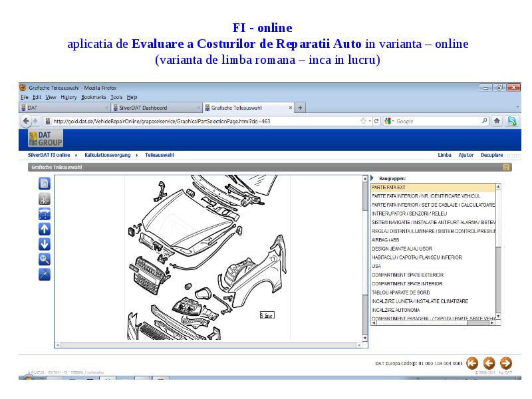The height and width of the screenshot is (399, 532).
Task: Open the Tools menu
Action: 116,97
